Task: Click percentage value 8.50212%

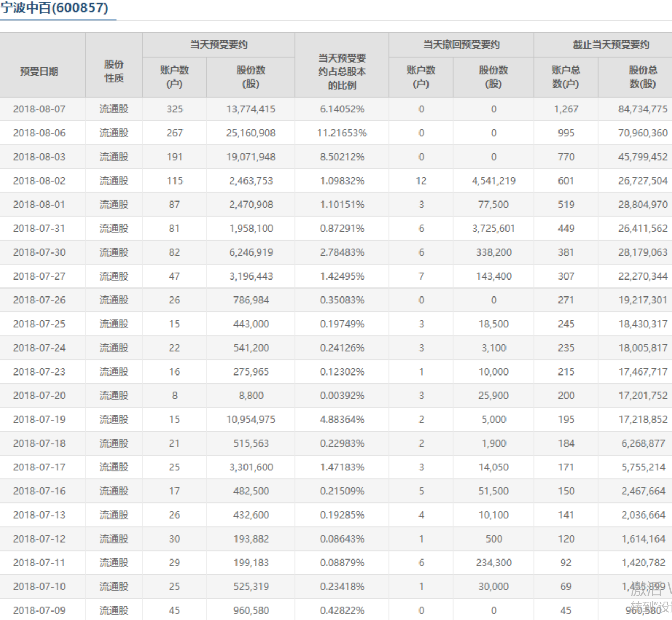Action: tap(342, 157)
